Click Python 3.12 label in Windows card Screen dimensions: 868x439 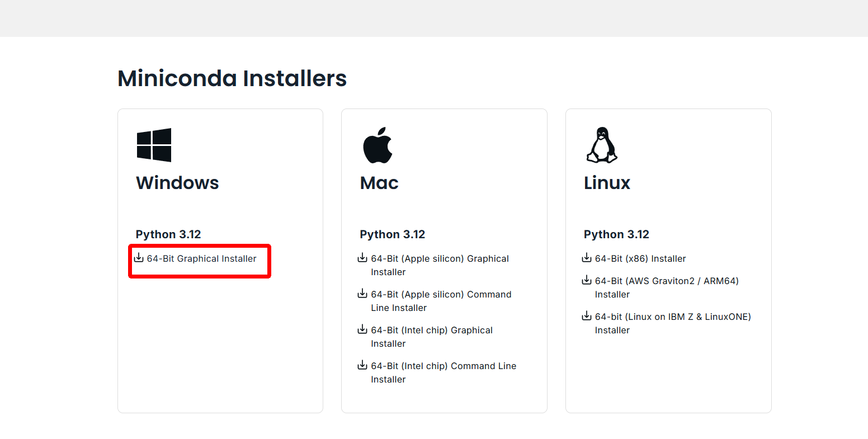point(168,234)
